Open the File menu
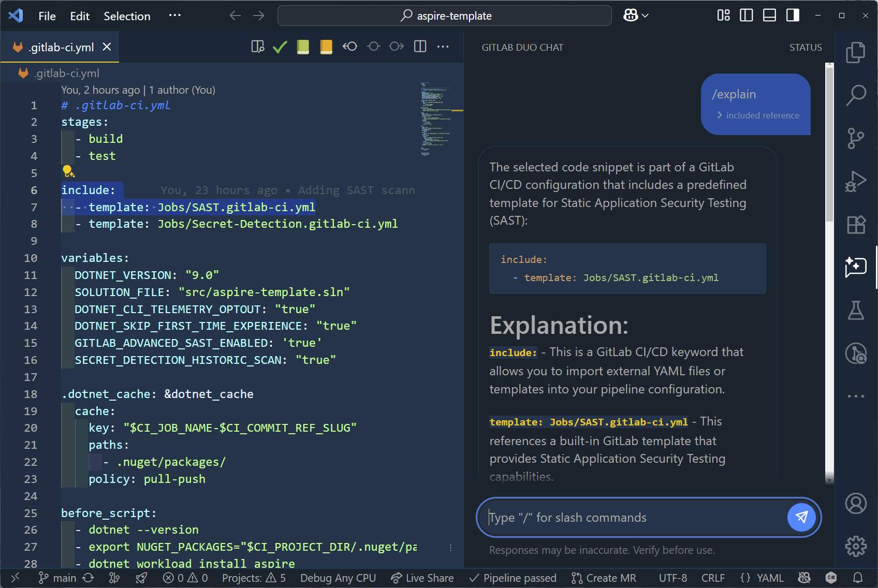Viewport: 878px width, 588px height. [x=47, y=16]
